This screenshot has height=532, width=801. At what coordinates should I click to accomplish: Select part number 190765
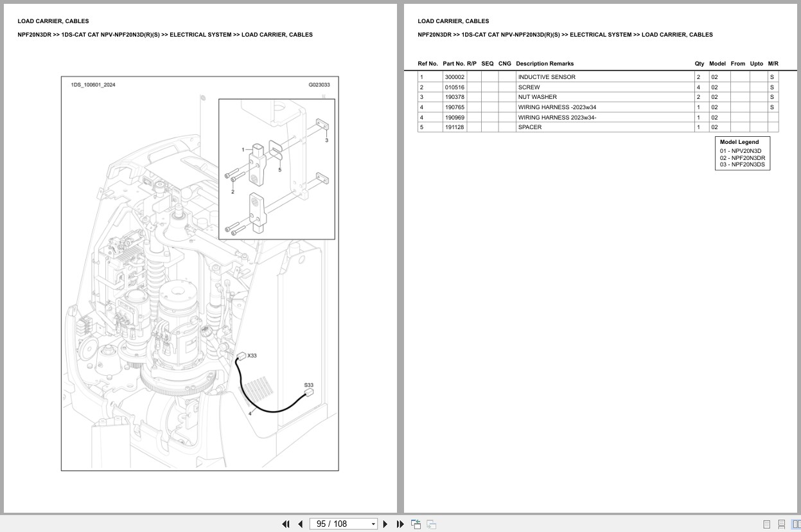coord(455,107)
